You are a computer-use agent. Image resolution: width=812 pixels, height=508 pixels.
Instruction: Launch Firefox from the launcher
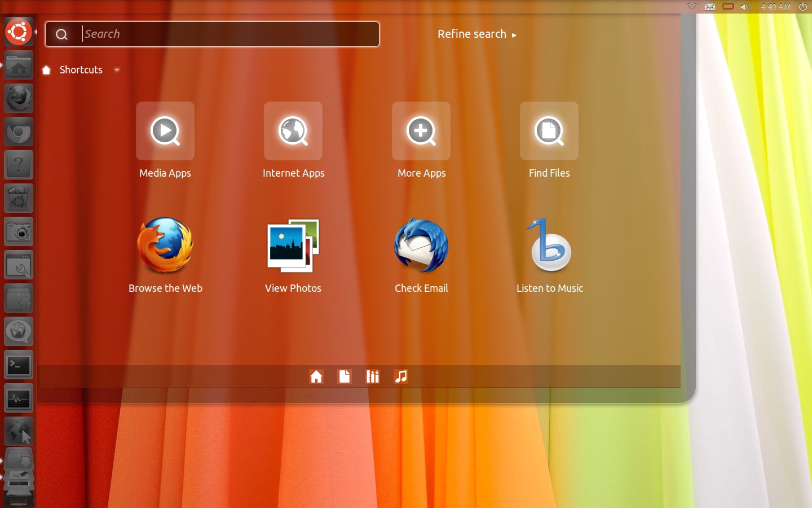pyautogui.click(x=19, y=98)
